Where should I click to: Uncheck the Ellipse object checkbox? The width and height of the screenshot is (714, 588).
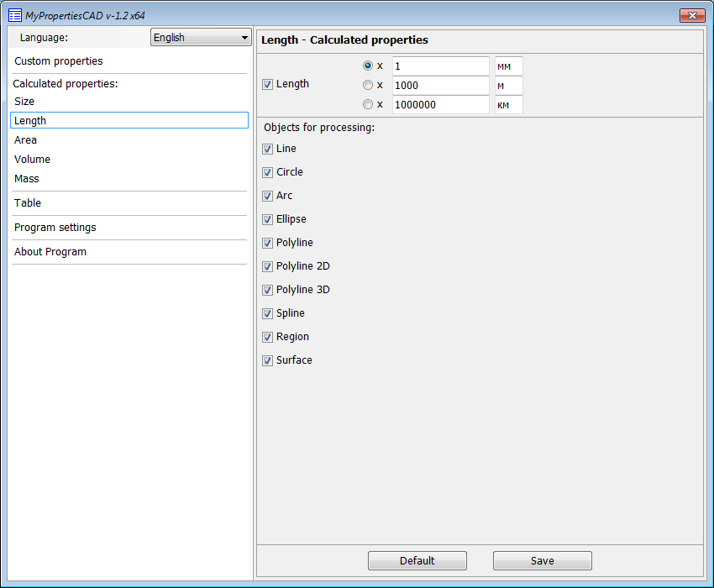267,219
